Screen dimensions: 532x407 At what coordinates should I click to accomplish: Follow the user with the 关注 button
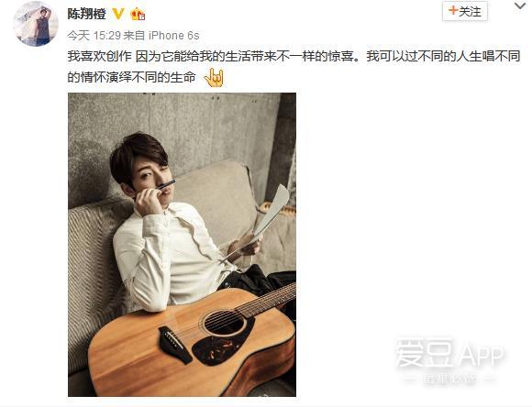click(465, 12)
